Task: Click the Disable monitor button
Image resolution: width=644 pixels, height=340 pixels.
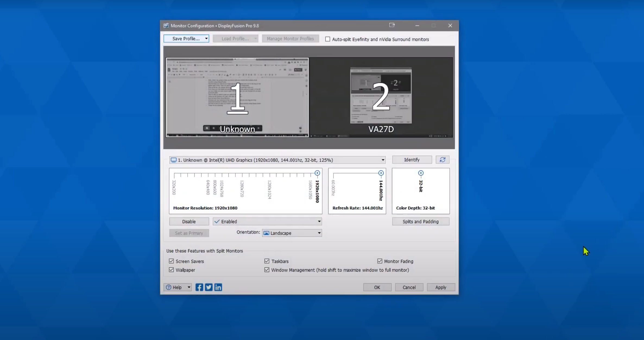Action: tap(189, 222)
